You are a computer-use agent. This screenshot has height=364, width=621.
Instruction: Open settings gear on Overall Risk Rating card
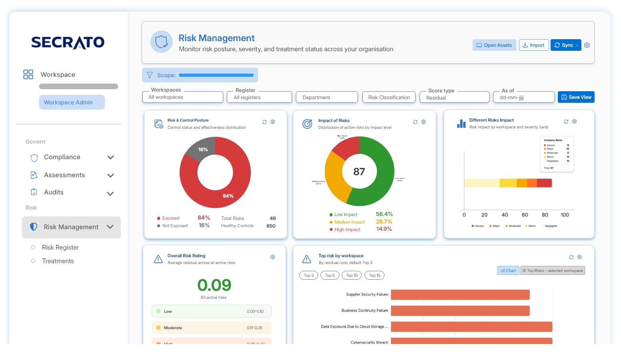click(x=272, y=257)
